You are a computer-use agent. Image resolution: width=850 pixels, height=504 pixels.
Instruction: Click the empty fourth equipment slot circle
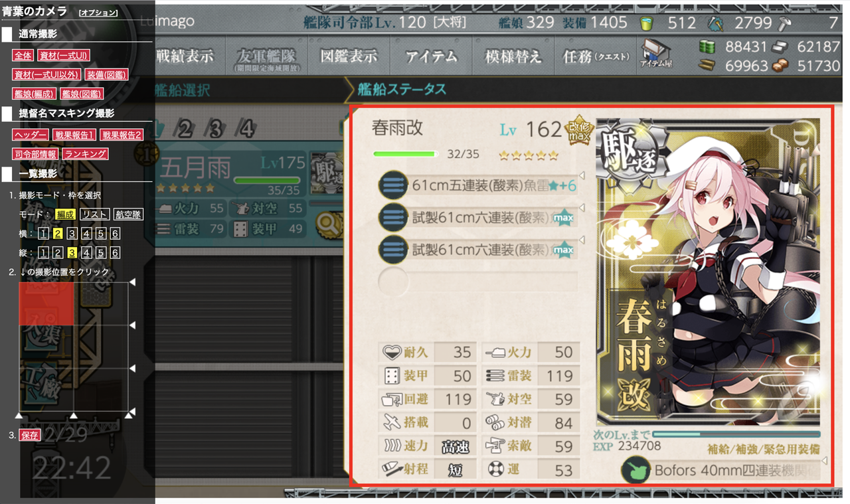(393, 282)
